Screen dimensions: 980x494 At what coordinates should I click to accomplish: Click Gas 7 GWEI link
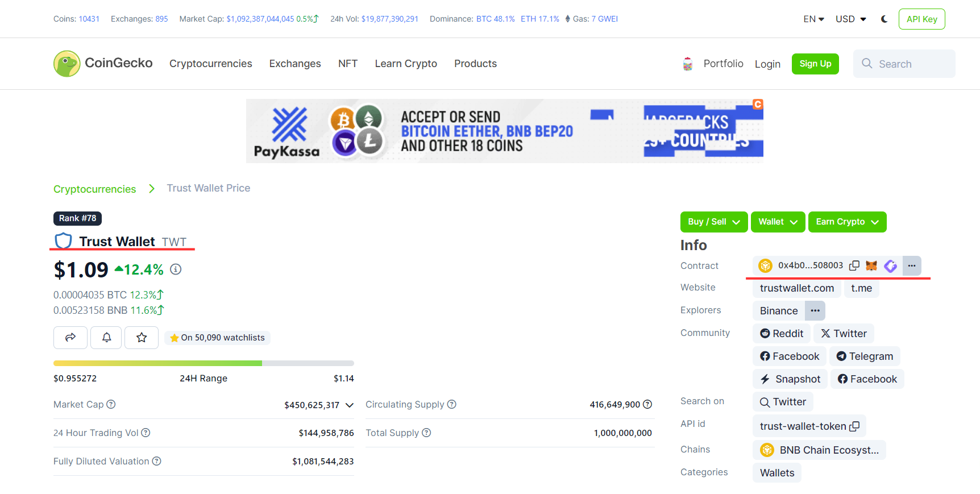(605, 19)
